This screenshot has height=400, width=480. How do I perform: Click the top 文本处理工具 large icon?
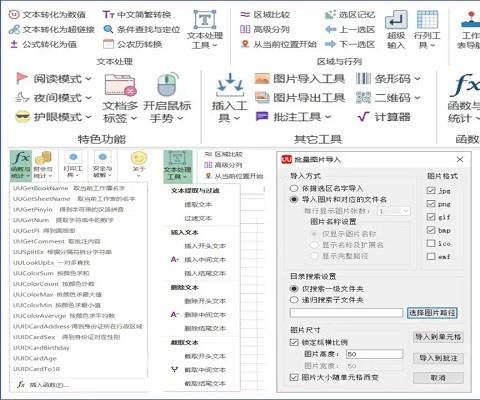pyautogui.click(x=204, y=20)
